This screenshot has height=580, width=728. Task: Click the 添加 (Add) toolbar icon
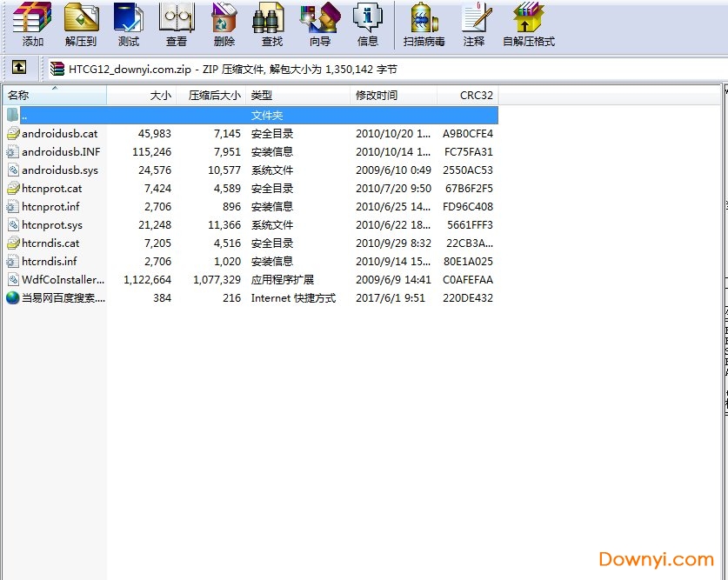[32, 23]
